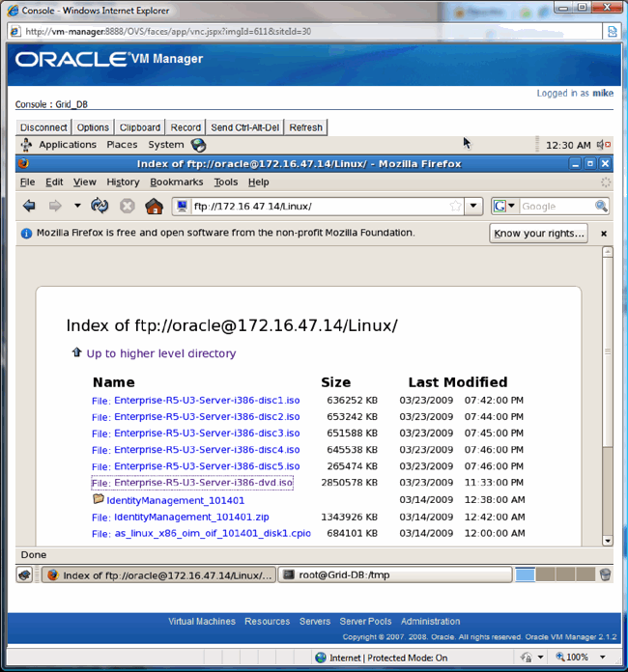
Task: Close the Firefox notification bar with the x
Action: (x=604, y=234)
